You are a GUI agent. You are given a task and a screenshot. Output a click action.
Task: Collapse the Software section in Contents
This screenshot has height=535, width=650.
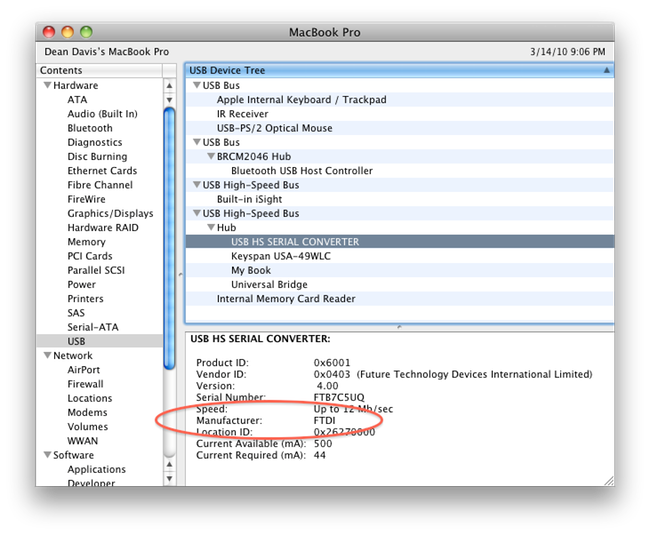point(48,455)
